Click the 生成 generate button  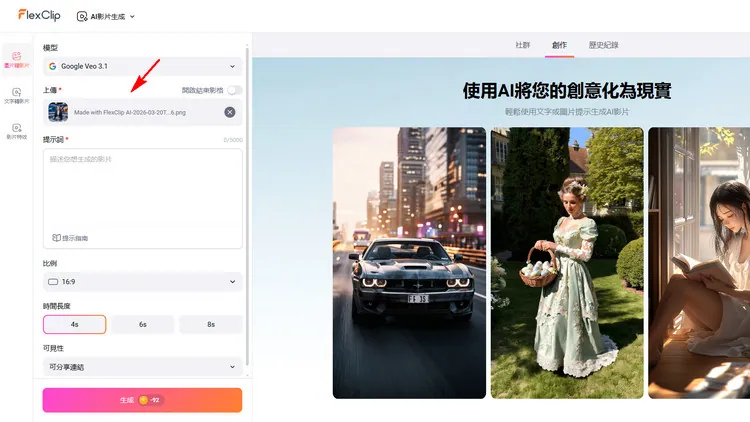click(x=142, y=400)
